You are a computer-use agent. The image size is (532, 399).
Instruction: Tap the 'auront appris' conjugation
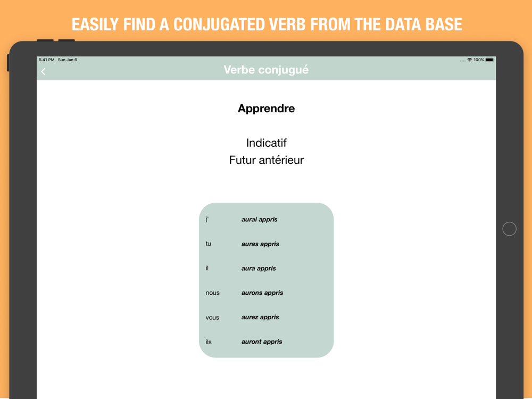(262, 342)
